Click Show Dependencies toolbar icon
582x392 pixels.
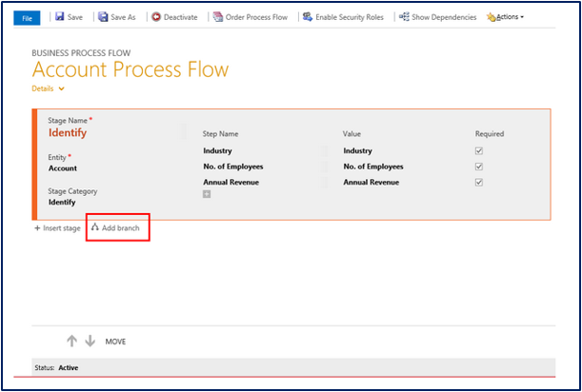pos(405,17)
